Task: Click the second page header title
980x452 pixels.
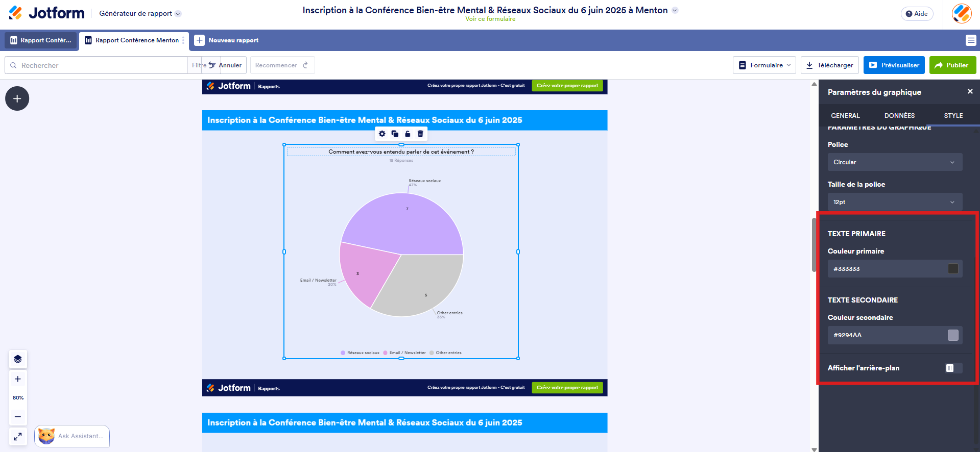Action: (x=365, y=423)
